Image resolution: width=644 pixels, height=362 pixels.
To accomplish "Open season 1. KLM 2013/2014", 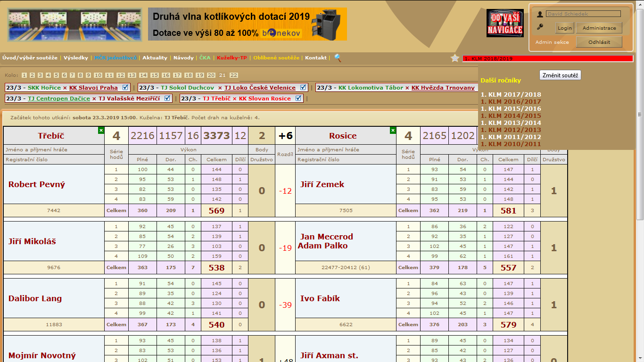I will [x=511, y=123].
